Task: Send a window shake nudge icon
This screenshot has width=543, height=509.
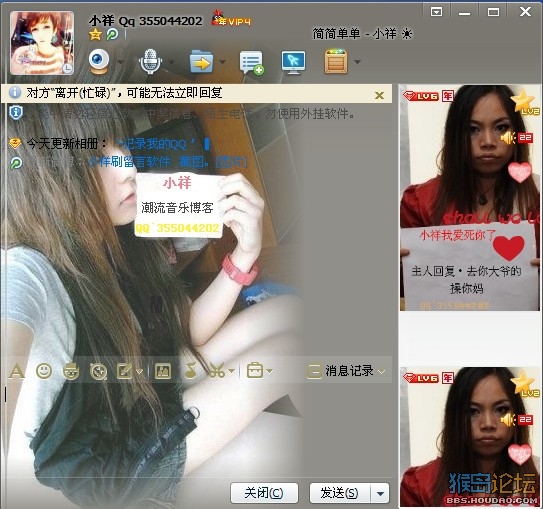Action: 98,372
